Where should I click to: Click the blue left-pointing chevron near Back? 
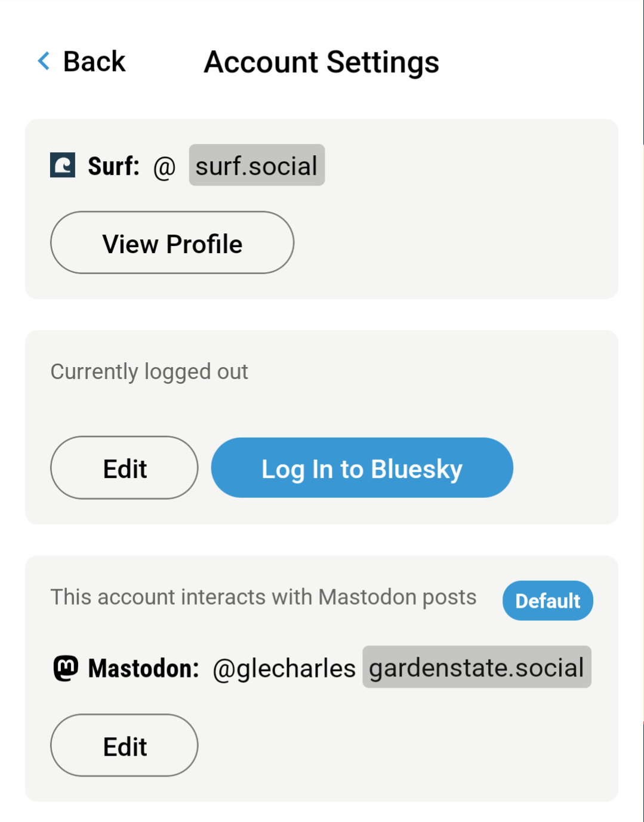click(42, 61)
